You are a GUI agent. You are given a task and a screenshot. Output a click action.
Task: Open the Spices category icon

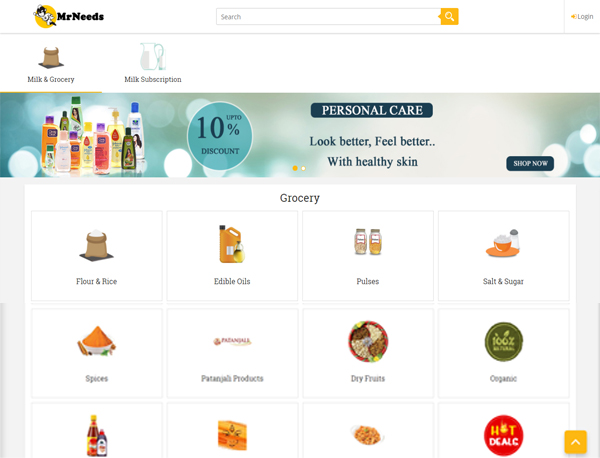pyautogui.click(x=96, y=341)
